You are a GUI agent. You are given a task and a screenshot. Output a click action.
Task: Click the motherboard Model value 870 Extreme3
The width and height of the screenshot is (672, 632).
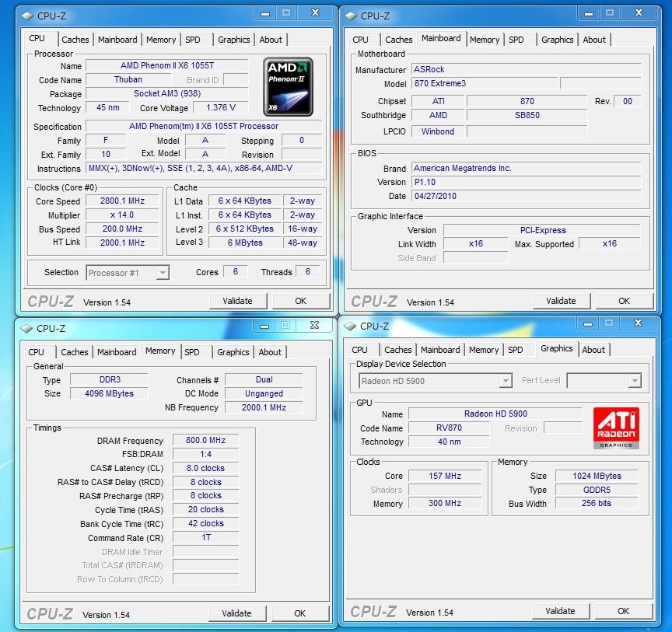click(485, 83)
